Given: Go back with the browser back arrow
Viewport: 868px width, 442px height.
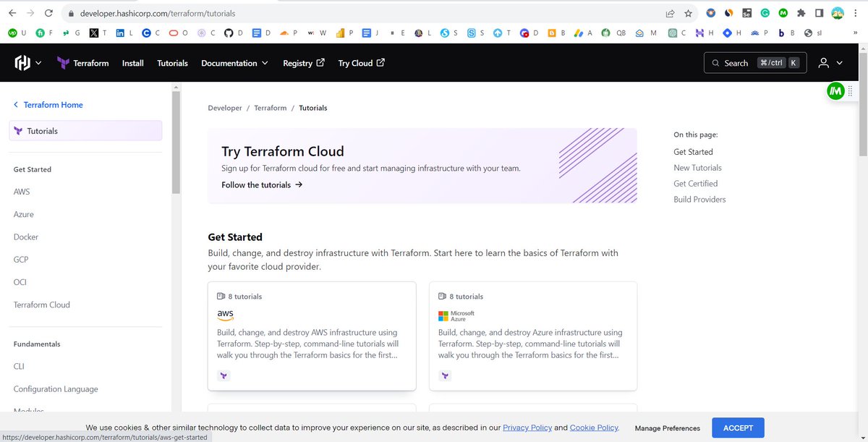Looking at the screenshot, I should coord(12,13).
